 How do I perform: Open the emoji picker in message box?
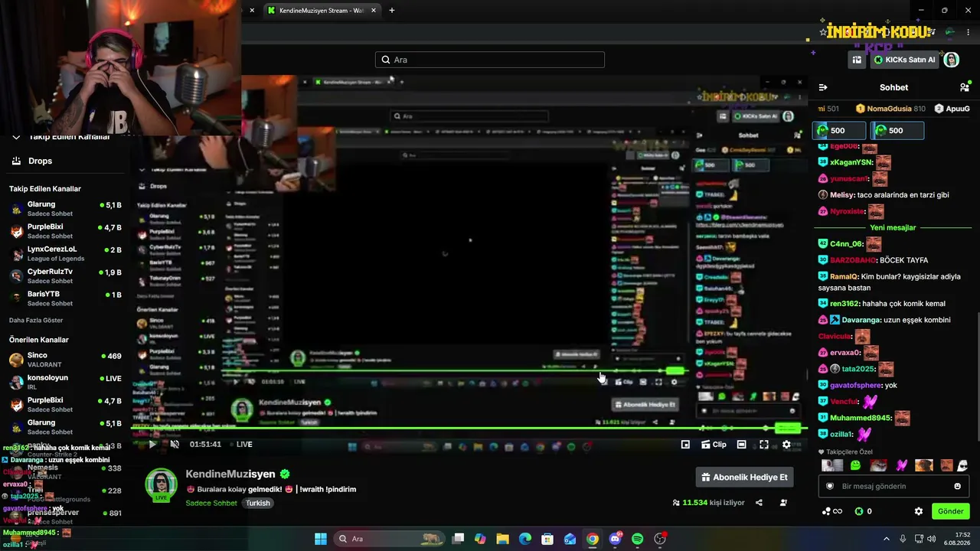coord(957,486)
